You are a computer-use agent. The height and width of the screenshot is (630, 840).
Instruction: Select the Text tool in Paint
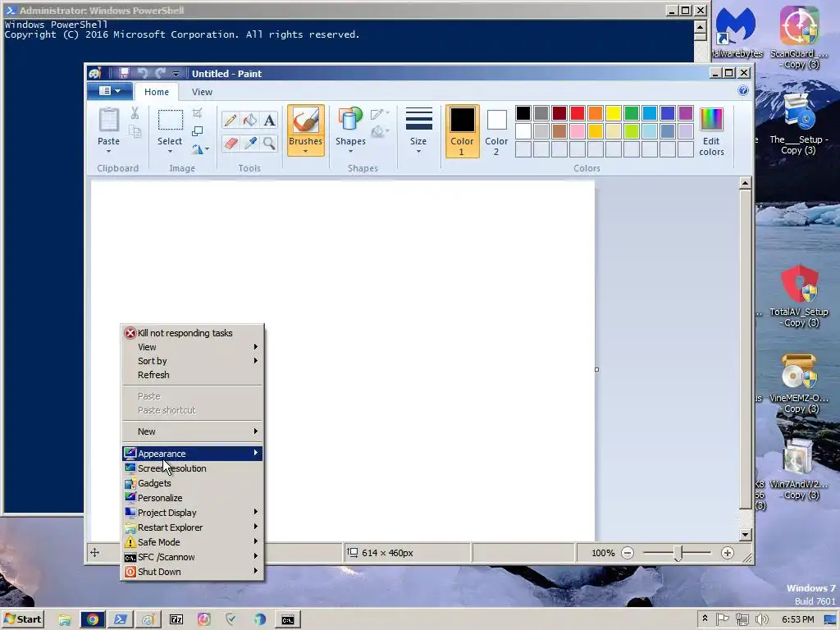tap(269, 120)
